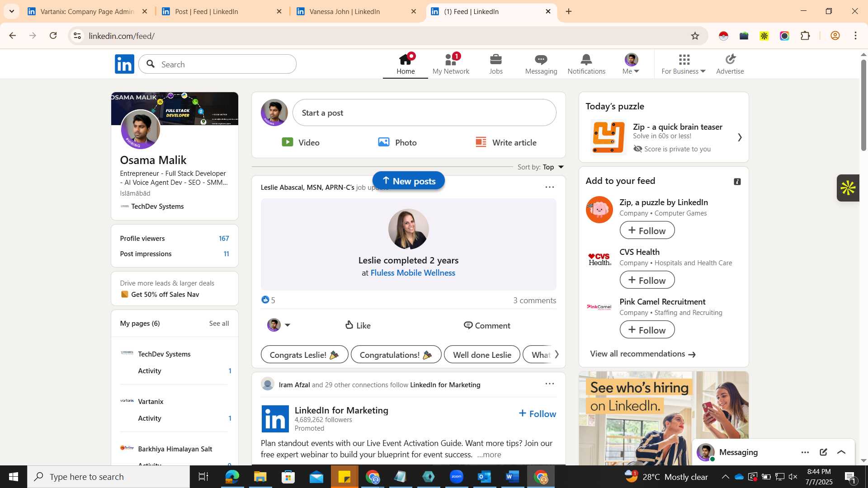Open the Windows Start menu
The image size is (868, 488).
tap(13, 477)
